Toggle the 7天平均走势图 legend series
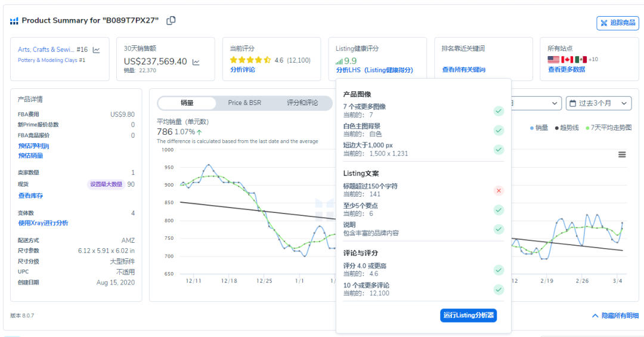This screenshot has height=337, width=644. tap(609, 128)
